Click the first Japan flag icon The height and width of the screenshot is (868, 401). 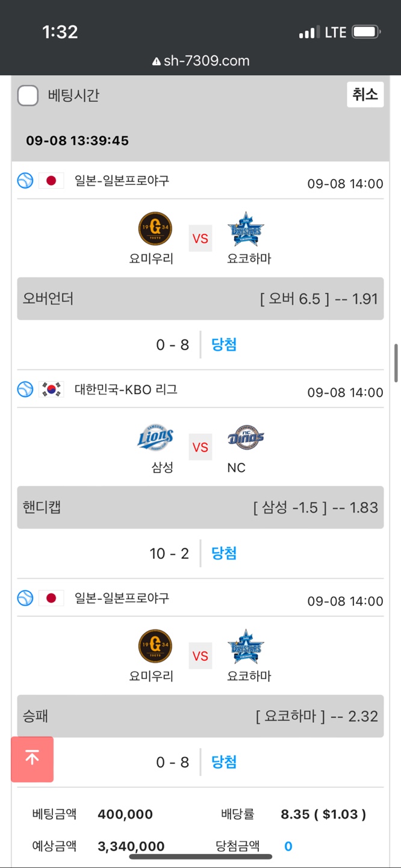51,180
